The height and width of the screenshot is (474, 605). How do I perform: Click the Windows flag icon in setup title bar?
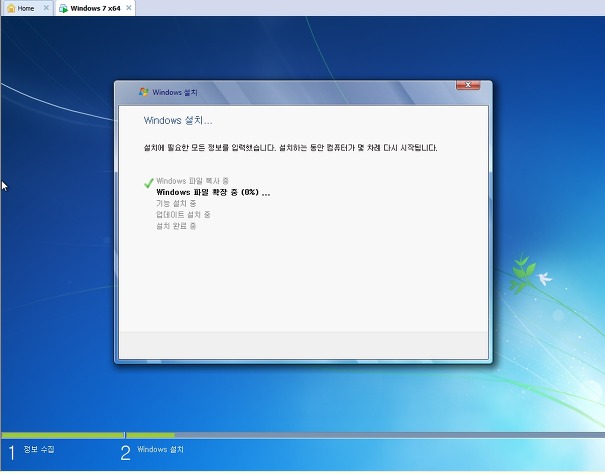click(144, 92)
